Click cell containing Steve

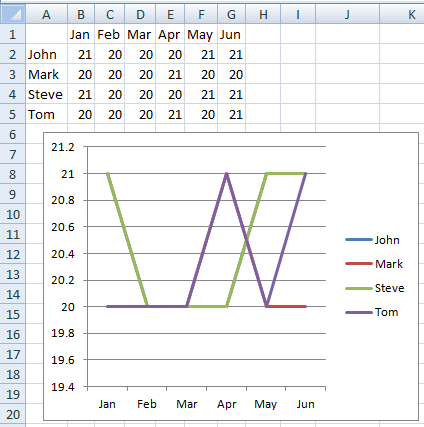[x=46, y=94]
